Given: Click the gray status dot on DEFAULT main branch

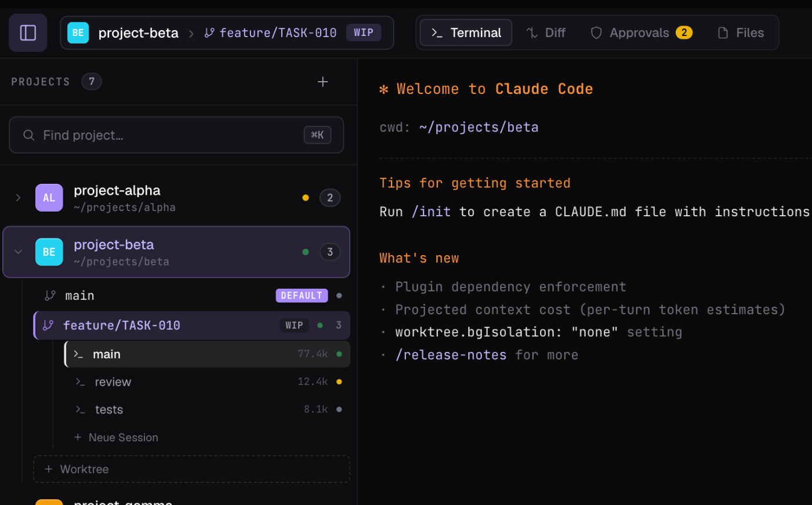Looking at the screenshot, I should pyautogui.click(x=339, y=296).
